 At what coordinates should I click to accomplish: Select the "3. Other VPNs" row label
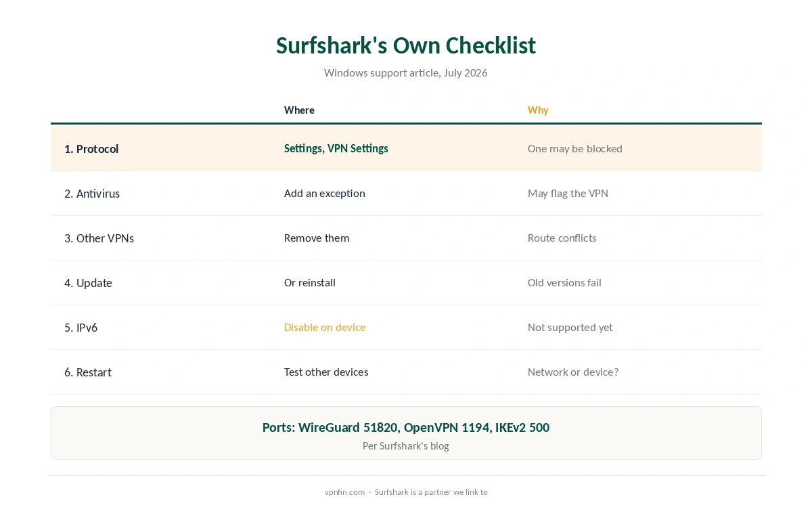pos(99,238)
